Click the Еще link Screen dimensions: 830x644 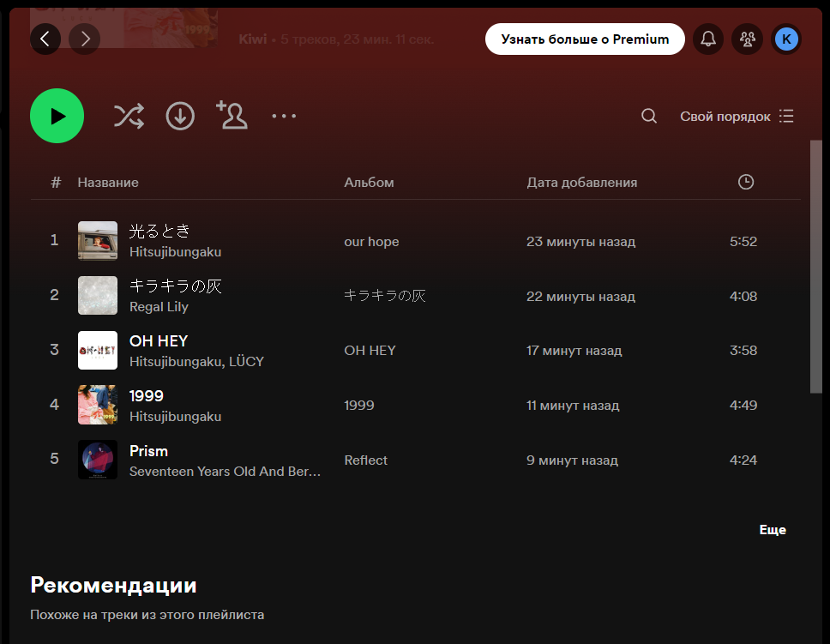tap(773, 530)
